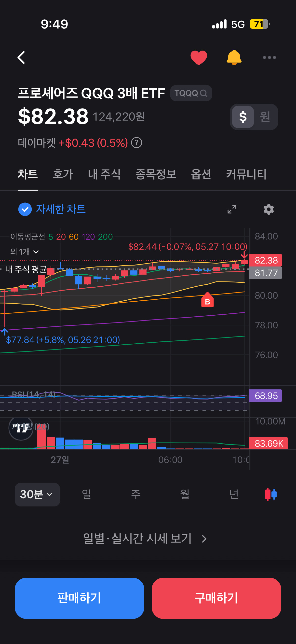The image size is (296, 644).
Task: Tap the 81.77 average price tag
Action: click(265, 273)
